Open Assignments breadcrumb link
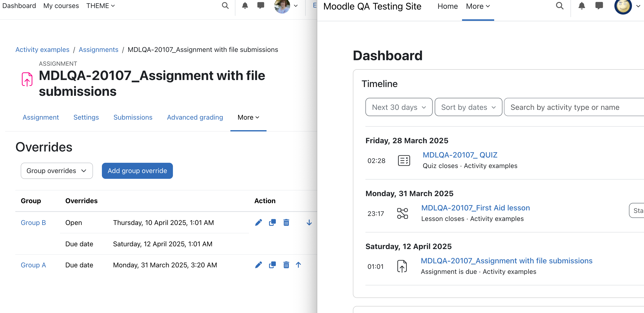 click(x=98, y=50)
